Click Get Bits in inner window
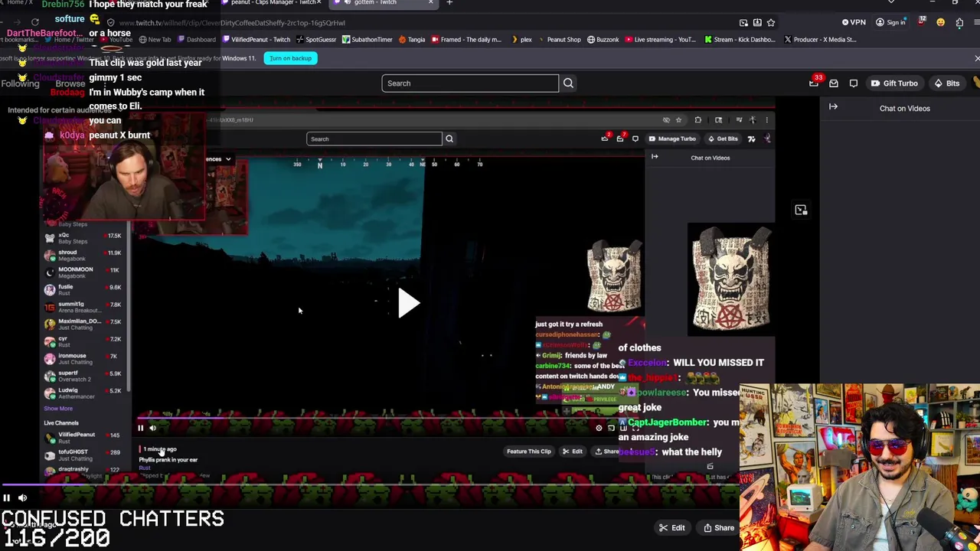The width and height of the screenshot is (980, 551). click(x=723, y=139)
